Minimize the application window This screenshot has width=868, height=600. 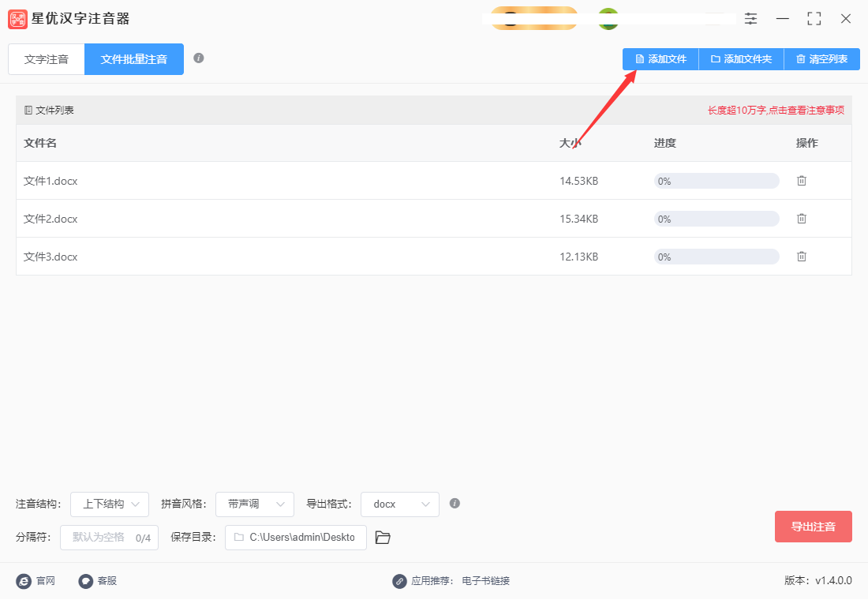pos(783,19)
